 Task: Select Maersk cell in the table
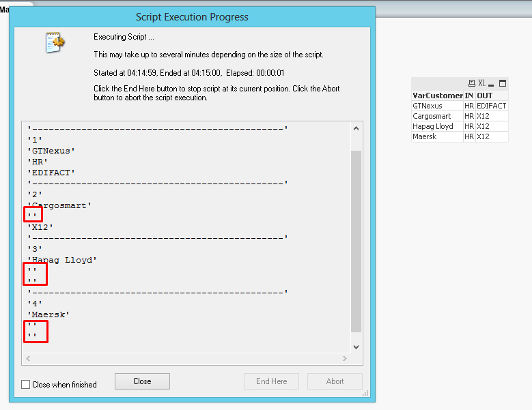pyautogui.click(x=437, y=136)
